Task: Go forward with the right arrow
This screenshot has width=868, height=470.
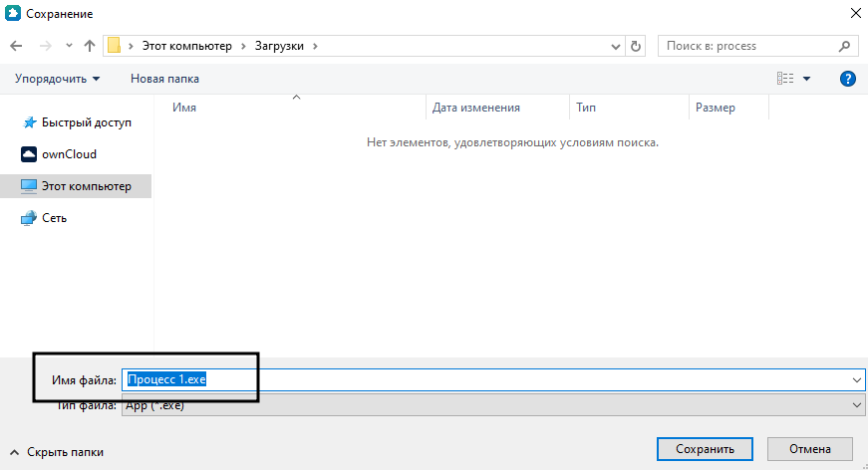Action: pyautogui.click(x=46, y=46)
